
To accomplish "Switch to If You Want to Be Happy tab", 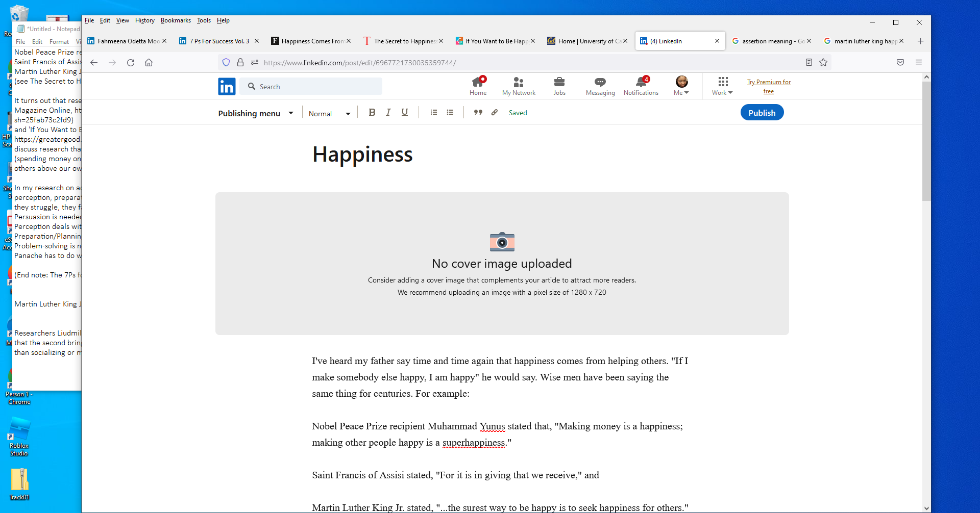I will (x=495, y=41).
